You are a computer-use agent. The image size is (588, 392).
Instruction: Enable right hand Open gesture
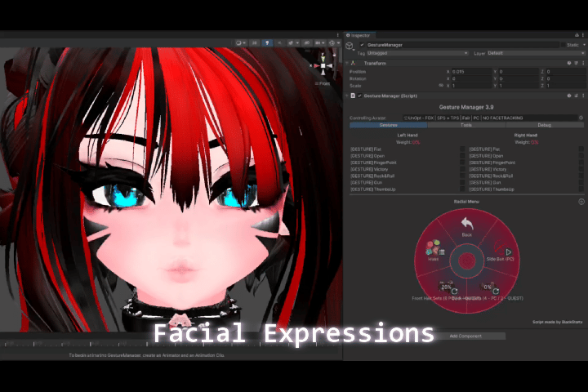pyautogui.click(x=581, y=156)
